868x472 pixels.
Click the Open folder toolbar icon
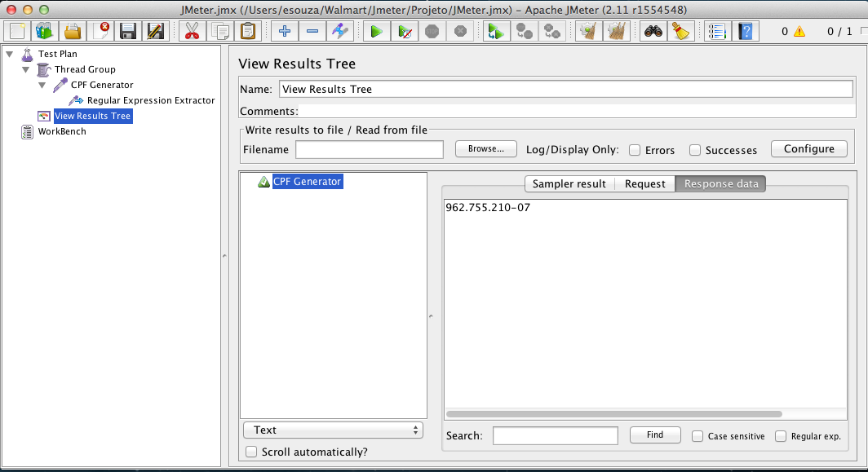[x=73, y=31]
